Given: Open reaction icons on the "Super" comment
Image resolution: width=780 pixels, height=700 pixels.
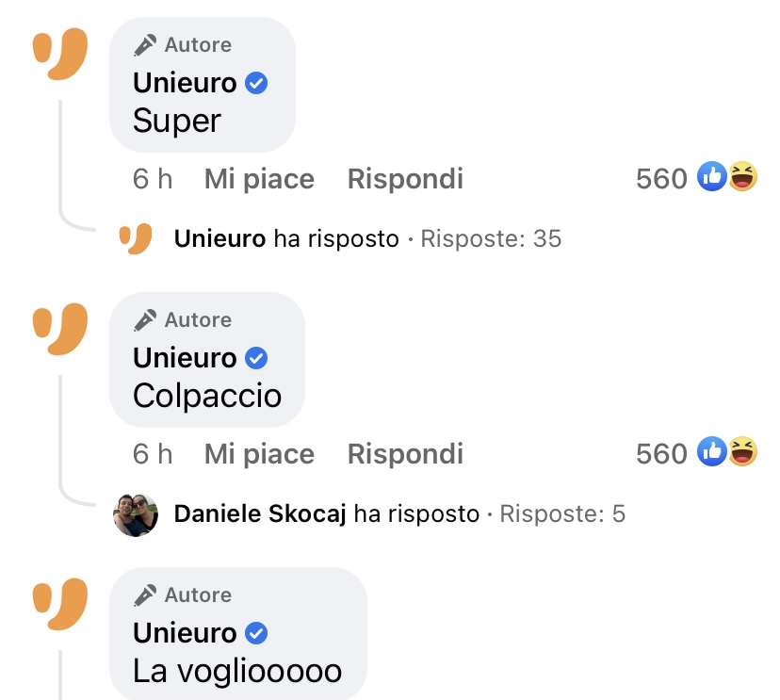Looking at the screenshot, I should click(727, 177).
